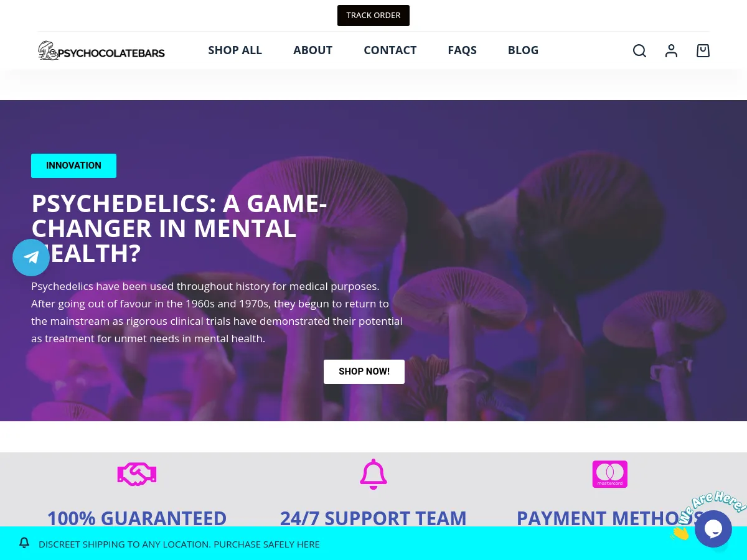Click the Telegram floating icon
Image resolution: width=747 pixels, height=560 pixels.
(x=31, y=258)
